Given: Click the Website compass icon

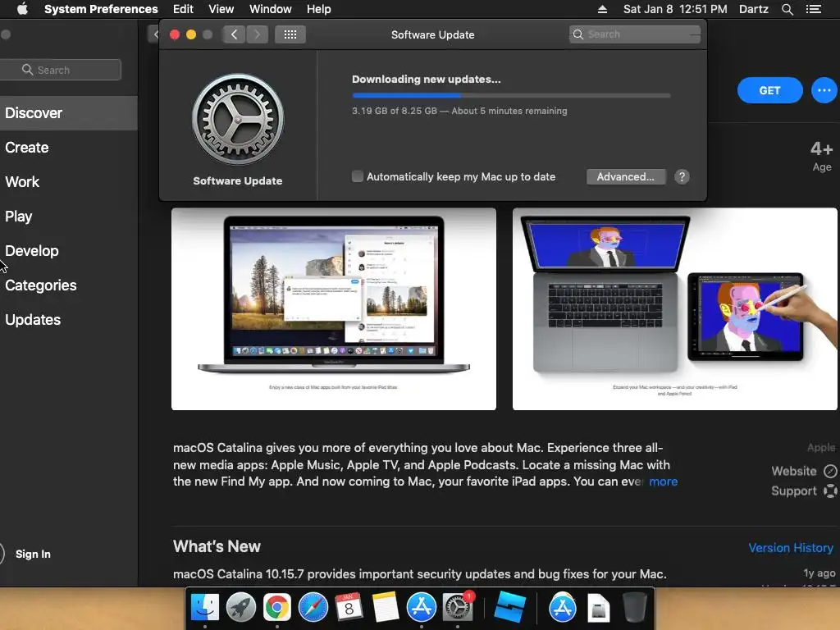Looking at the screenshot, I should point(830,471).
